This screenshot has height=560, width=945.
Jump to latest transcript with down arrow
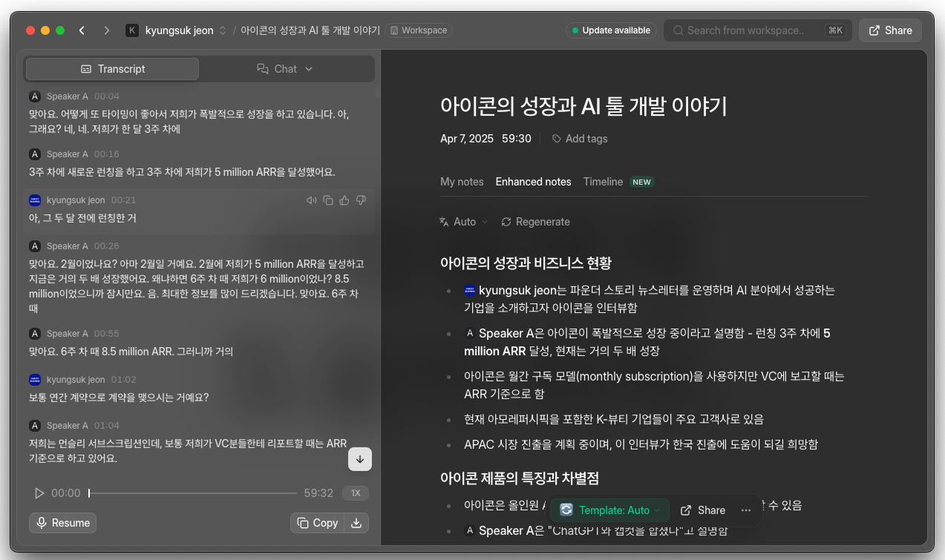(x=360, y=459)
